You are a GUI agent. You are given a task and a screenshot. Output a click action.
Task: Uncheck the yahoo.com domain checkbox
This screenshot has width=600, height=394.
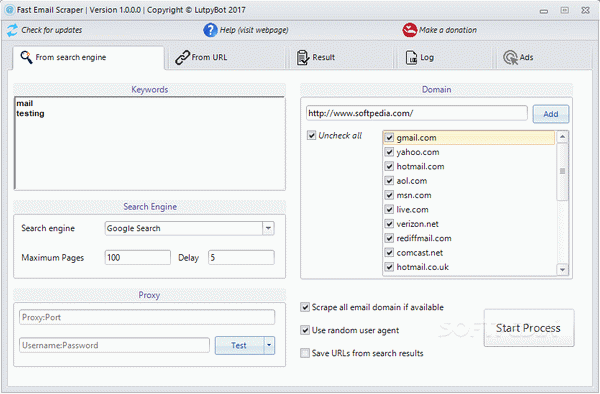pos(389,152)
